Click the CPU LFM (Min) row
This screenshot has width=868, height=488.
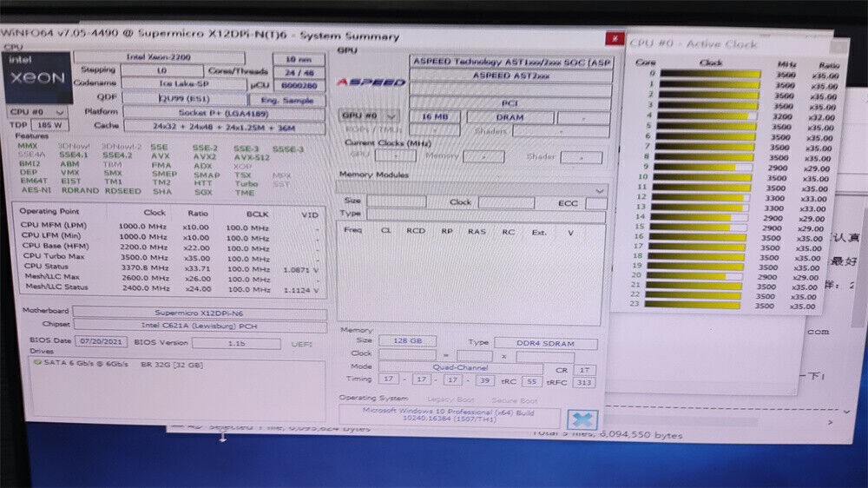tap(170, 236)
